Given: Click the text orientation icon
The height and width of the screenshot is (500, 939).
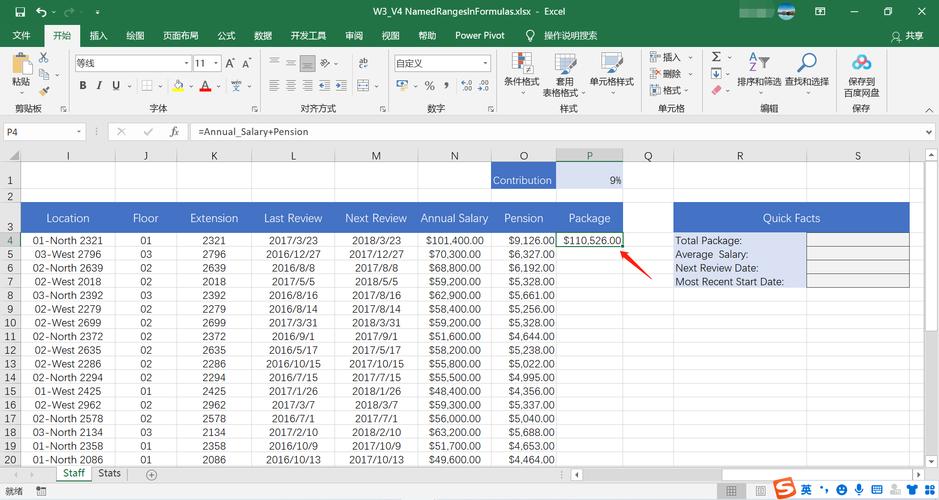Looking at the screenshot, I should pos(325,63).
